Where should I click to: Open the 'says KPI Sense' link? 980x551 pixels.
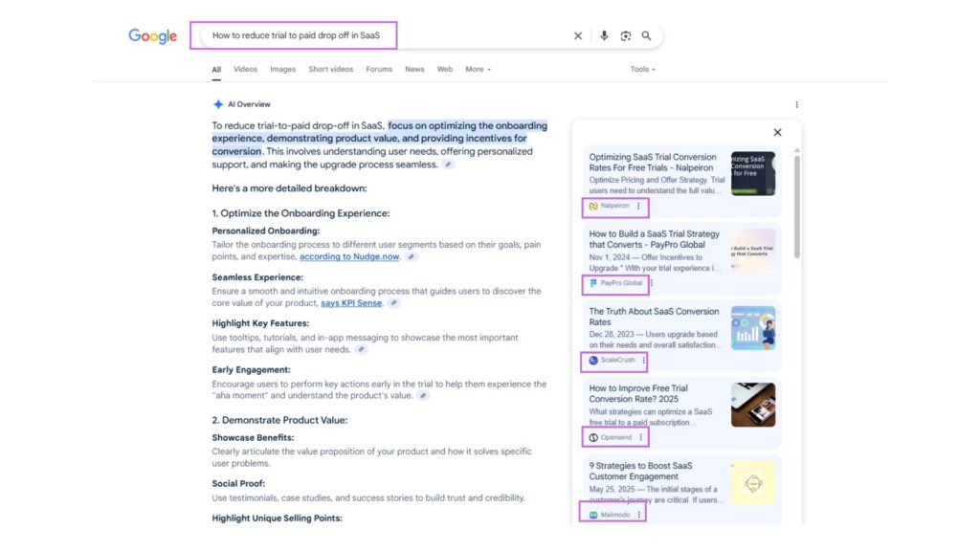pos(351,303)
